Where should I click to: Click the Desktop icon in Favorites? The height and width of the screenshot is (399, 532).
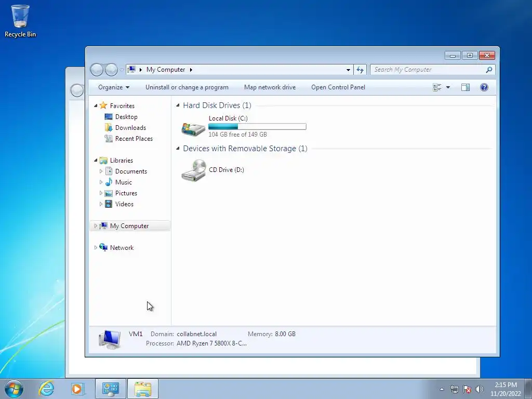click(x=109, y=117)
